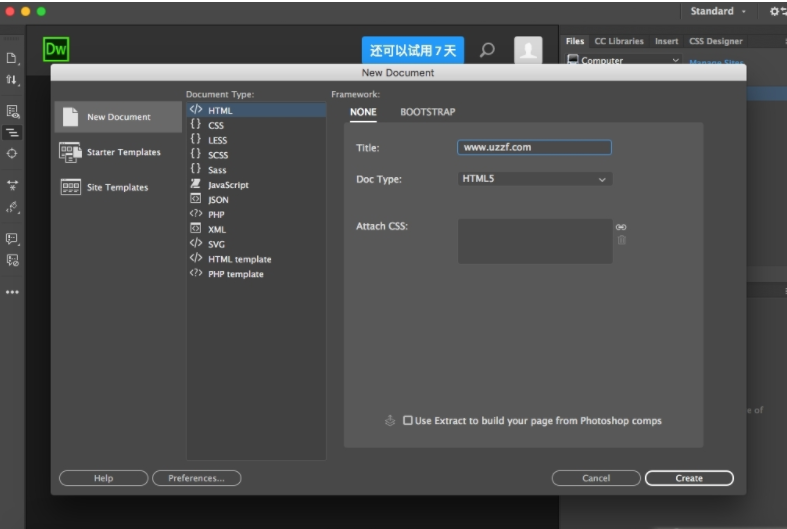
Task: Open the new file icon in left toolbar
Action: (12, 58)
